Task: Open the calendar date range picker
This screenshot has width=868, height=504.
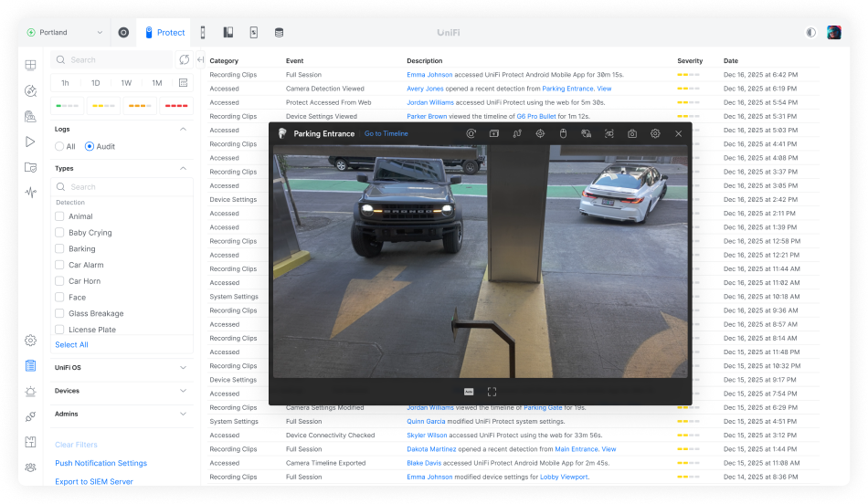Action: (183, 83)
